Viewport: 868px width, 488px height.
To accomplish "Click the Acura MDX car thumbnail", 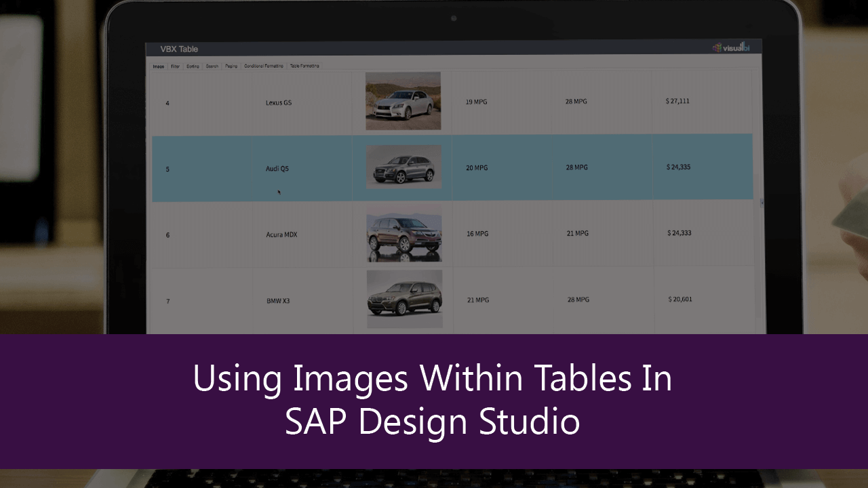I will coord(403,232).
